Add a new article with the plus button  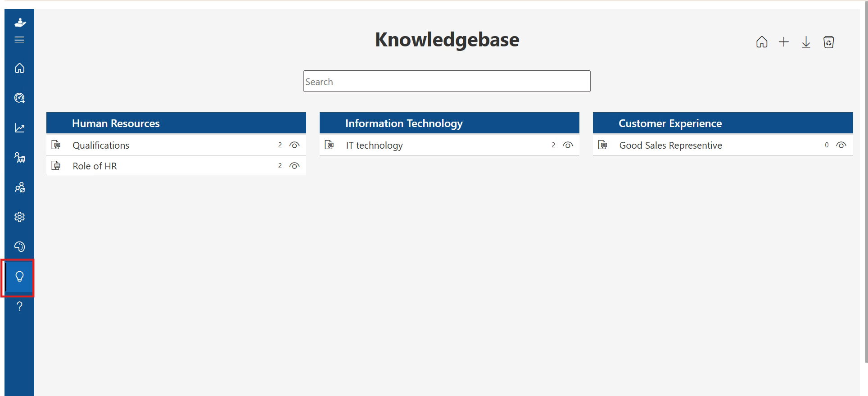click(x=783, y=42)
